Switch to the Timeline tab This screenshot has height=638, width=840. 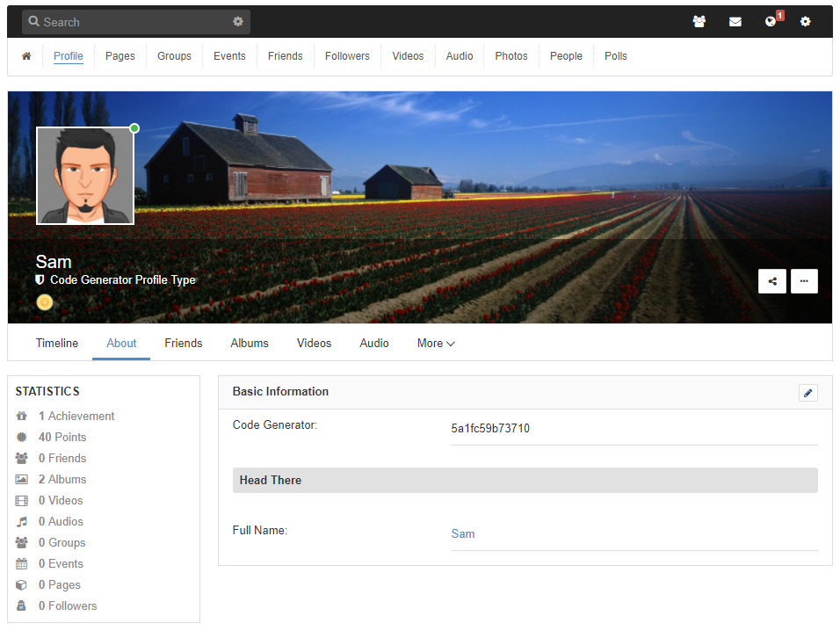(x=57, y=344)
